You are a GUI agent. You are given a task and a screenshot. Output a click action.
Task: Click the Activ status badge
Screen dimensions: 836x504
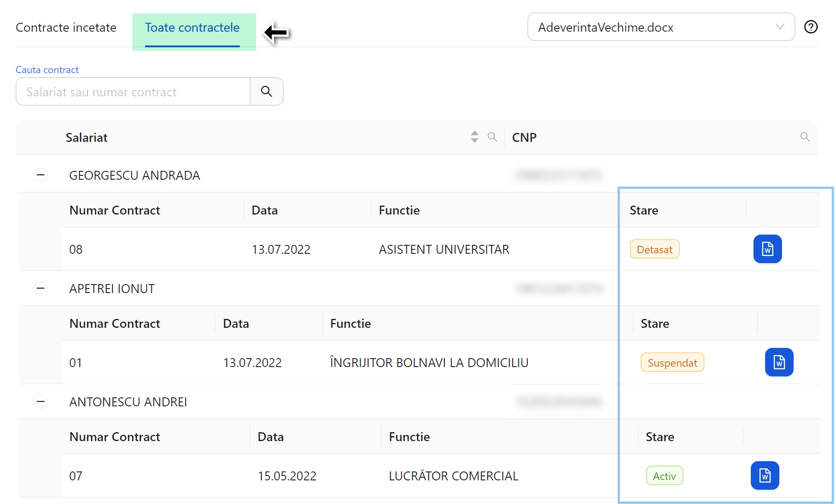[664, 476]
